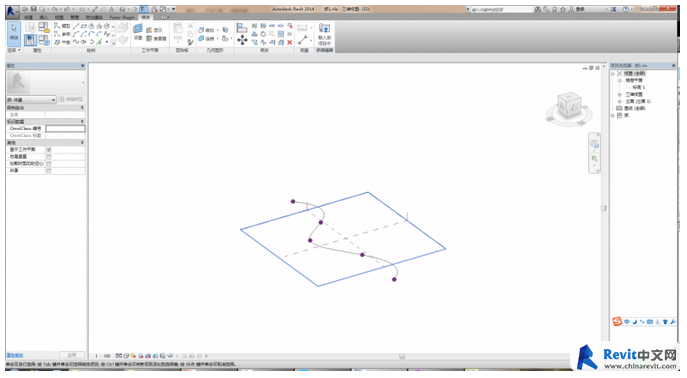Toggle the cut with voids when loaded checkbox

49,164
